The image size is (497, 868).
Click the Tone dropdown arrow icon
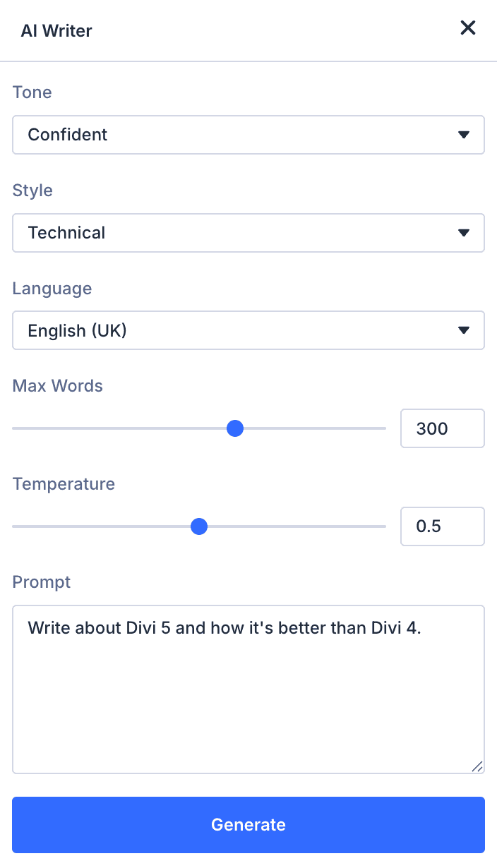point(464,135)
